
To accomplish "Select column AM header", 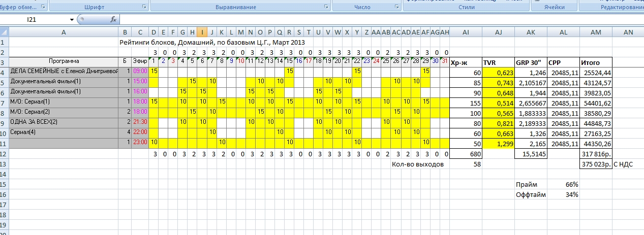I will [596, 32].
